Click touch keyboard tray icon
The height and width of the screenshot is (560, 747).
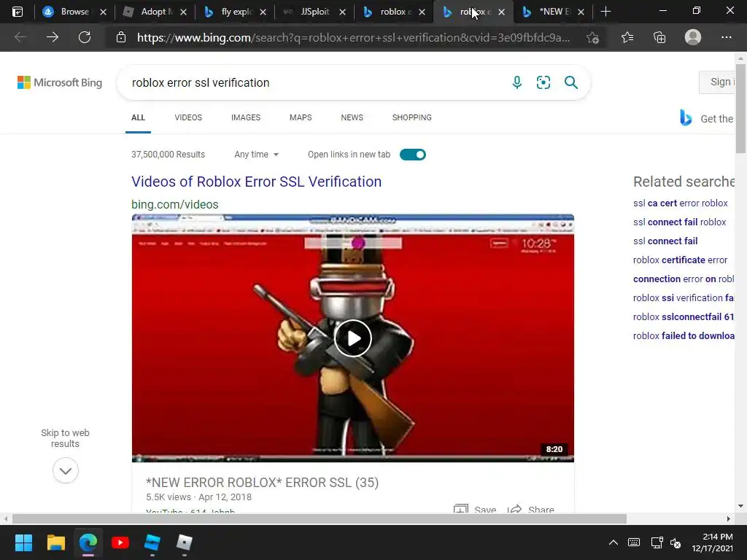(x=634, y=542)
